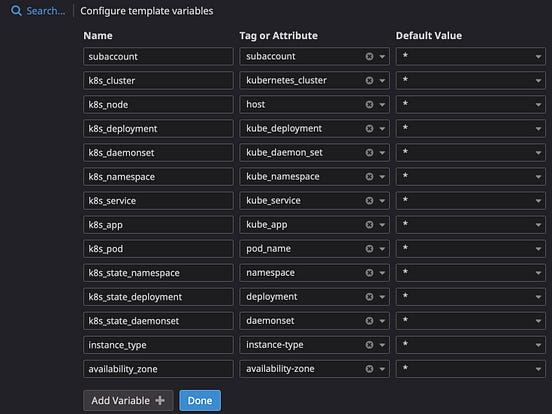Viewport: 552px width, 414px height.
Task: Edit the k8s_state_deployment name field
Action: tap(158, 297)
